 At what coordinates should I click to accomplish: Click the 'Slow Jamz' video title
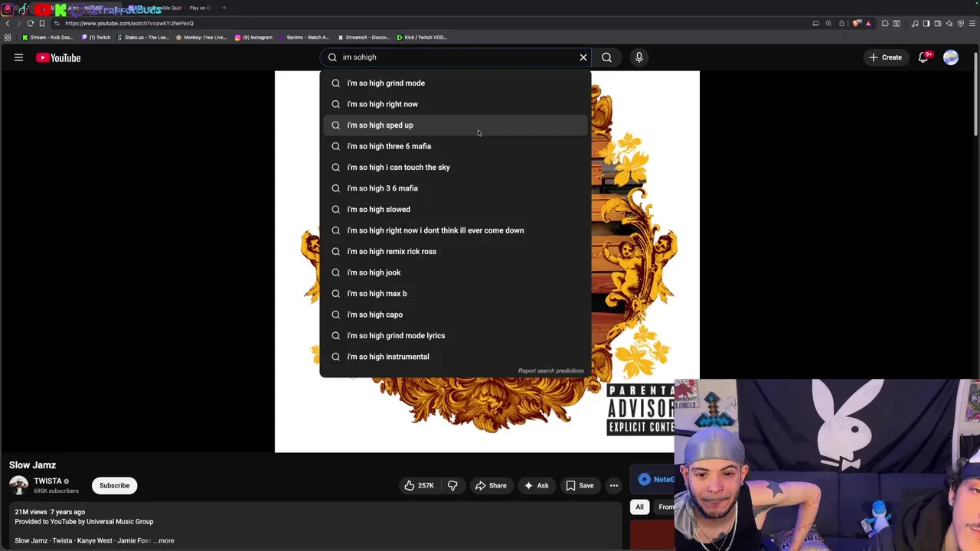[x=32, y=465]
